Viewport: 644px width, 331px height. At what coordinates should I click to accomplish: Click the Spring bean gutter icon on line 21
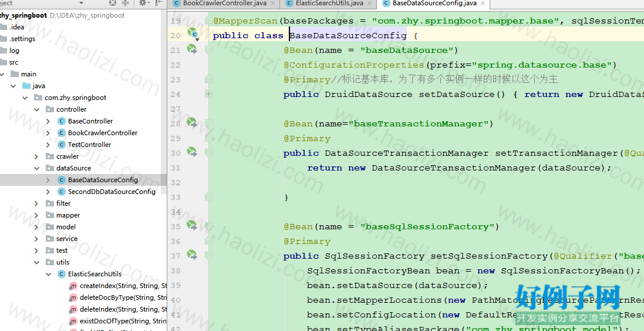(192, 49)
